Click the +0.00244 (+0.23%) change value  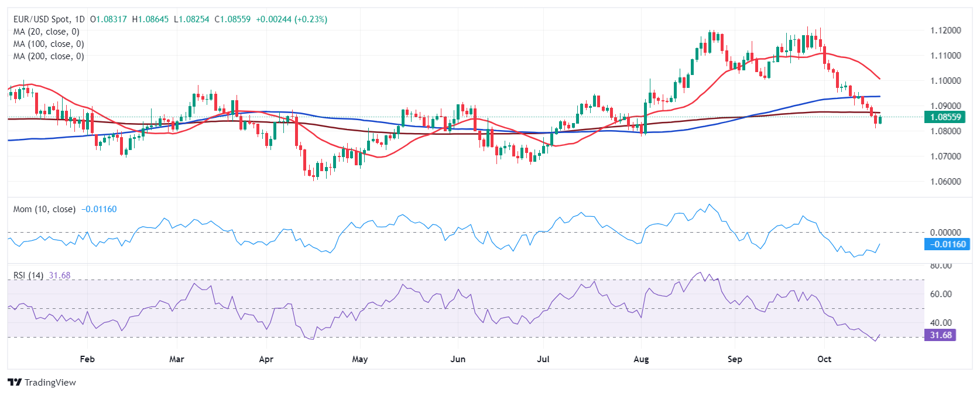pos(292,19)
